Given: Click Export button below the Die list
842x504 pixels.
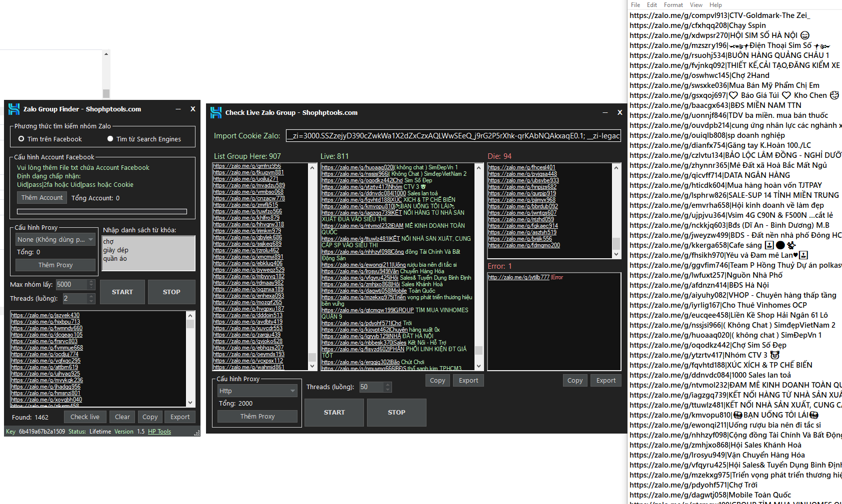Looking at the screenshot, I should pos(605,380).
